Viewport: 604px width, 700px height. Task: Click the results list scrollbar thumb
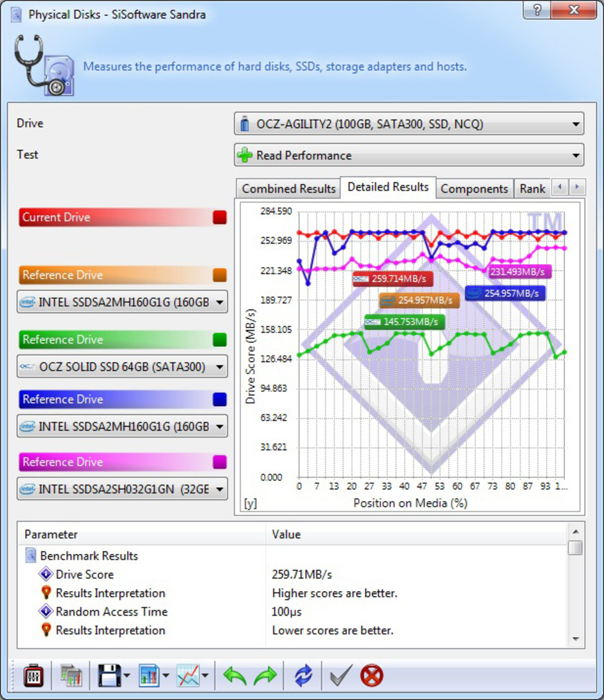[575, 547]
